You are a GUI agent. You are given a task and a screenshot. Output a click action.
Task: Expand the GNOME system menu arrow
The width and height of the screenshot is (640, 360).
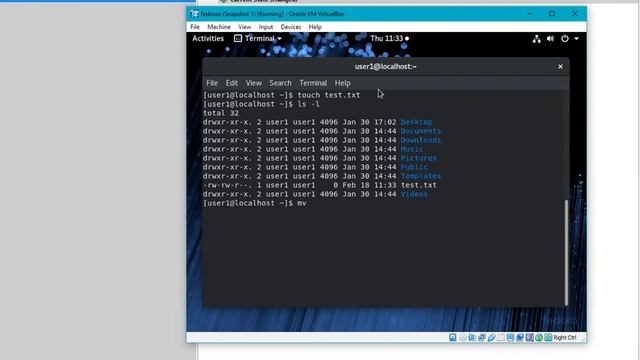(x=576, y=39)
